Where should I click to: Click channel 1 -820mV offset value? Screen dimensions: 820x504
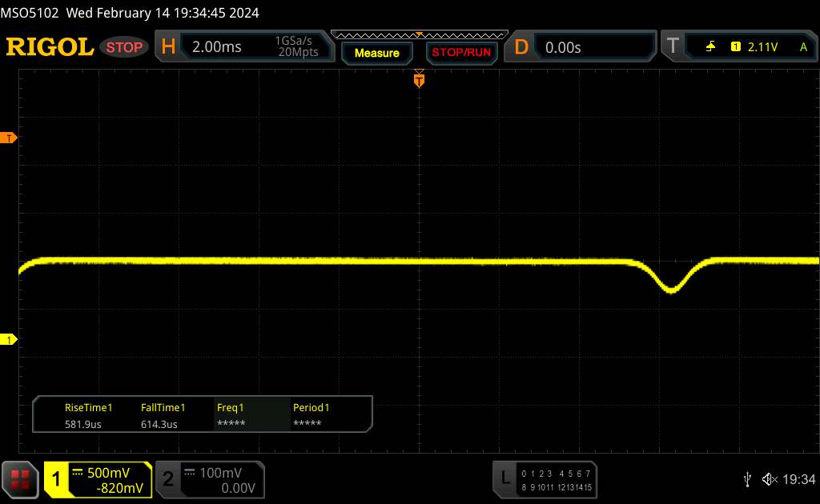click(x=120, y=488)
